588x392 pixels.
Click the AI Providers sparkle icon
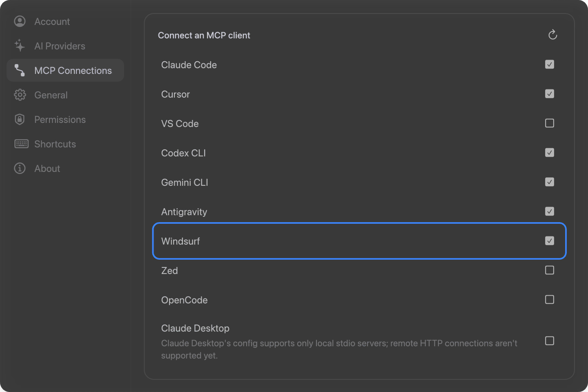click(20, 46)
